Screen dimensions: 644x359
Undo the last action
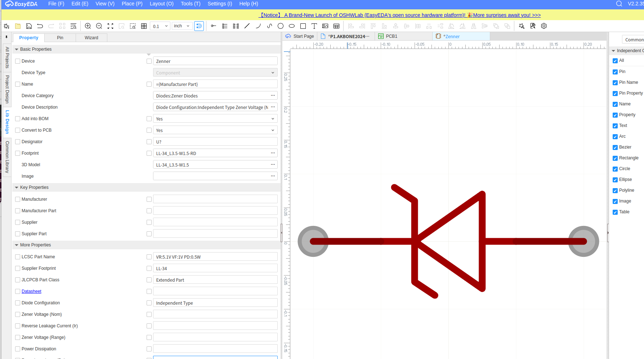40,26
